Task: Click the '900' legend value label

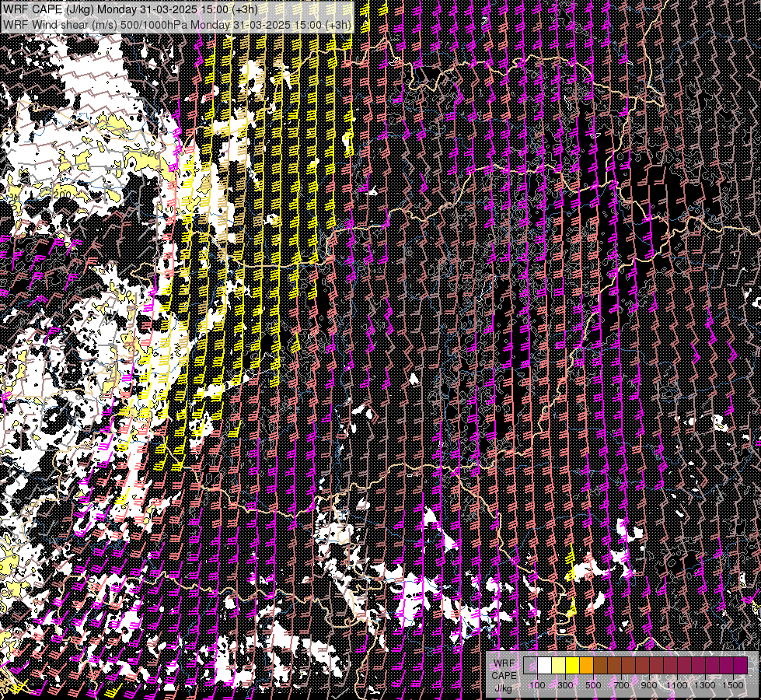Action: [649, 685]
